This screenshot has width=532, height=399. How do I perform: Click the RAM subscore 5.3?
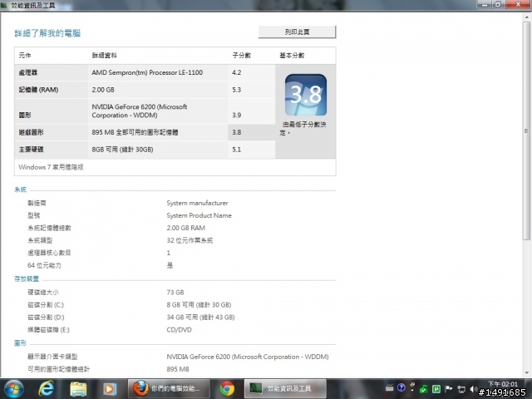pyautogui.click(x=236, y=90)
